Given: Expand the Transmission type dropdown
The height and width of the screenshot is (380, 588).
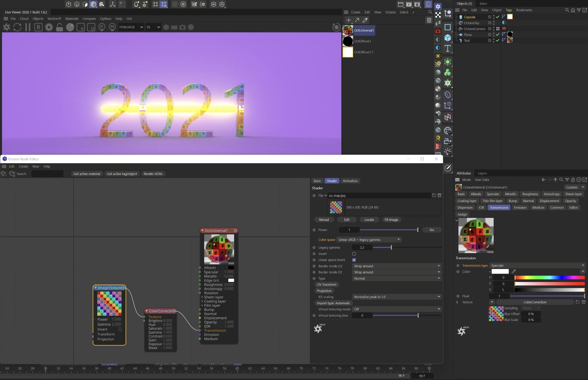Looking at the screenshot, I should 537,265.
